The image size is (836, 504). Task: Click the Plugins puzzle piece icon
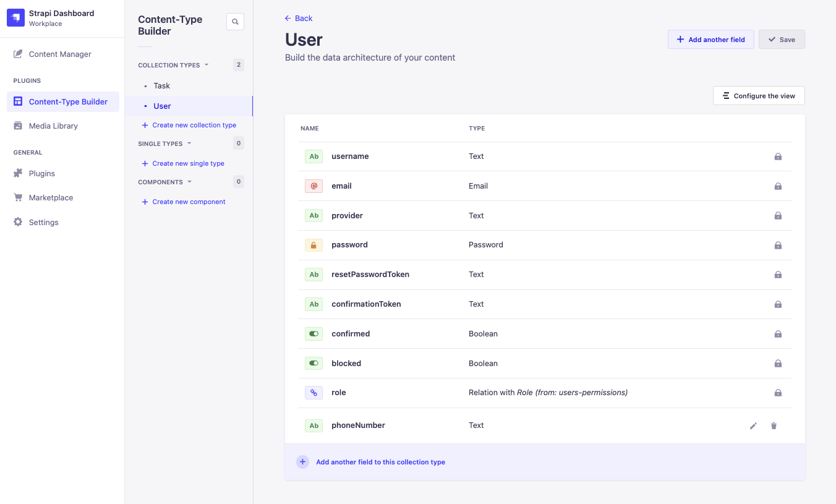(x=18, y=173)
